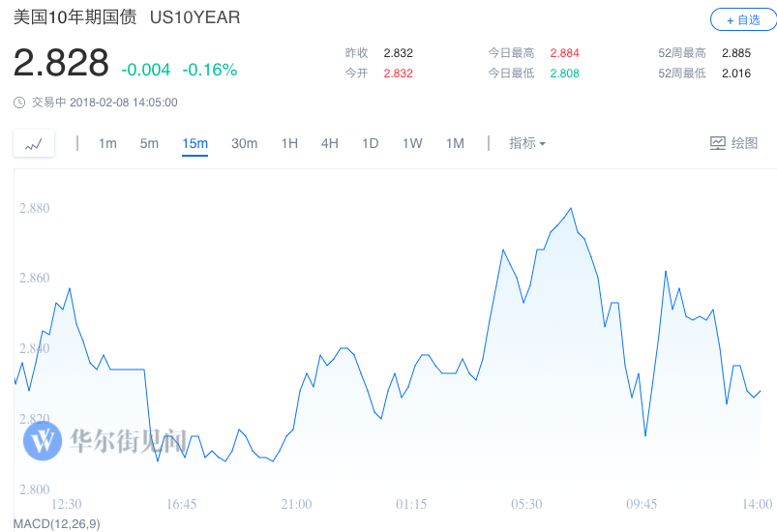Click the 2.828 current yield value

[61, 63]
